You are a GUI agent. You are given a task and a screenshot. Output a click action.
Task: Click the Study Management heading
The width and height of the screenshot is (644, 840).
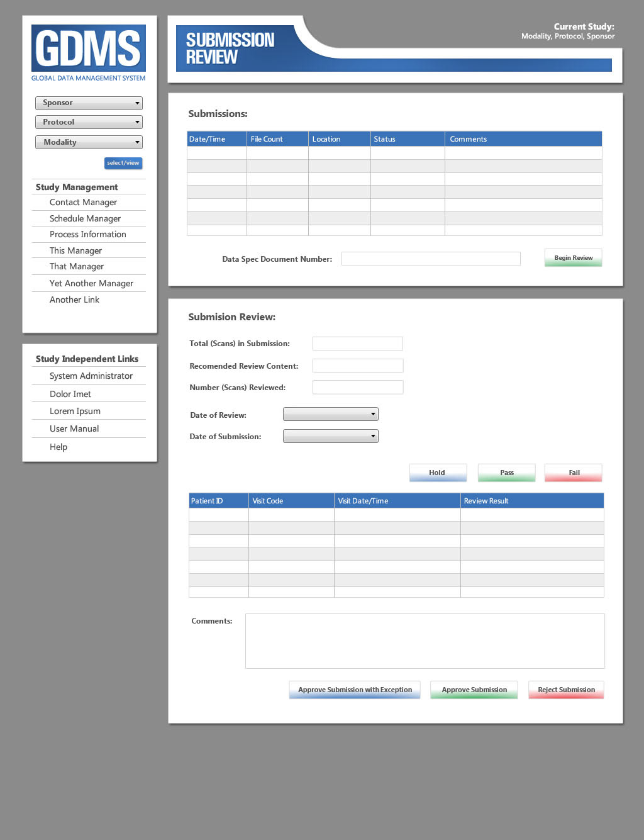click(x=77, y=187)
